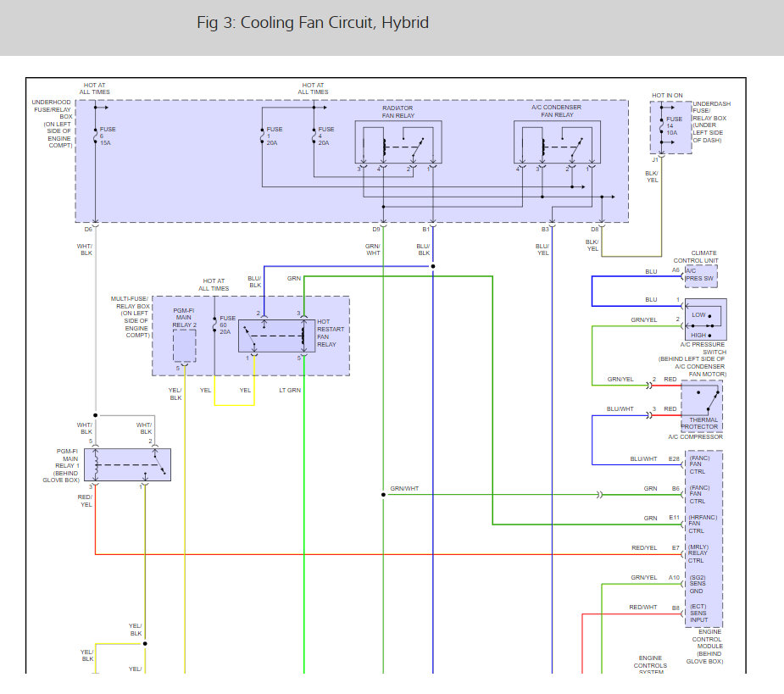Click the RED/YEL label beside pin E7
This screenshot has width=784, height=694.
click(x=644, y=548)
